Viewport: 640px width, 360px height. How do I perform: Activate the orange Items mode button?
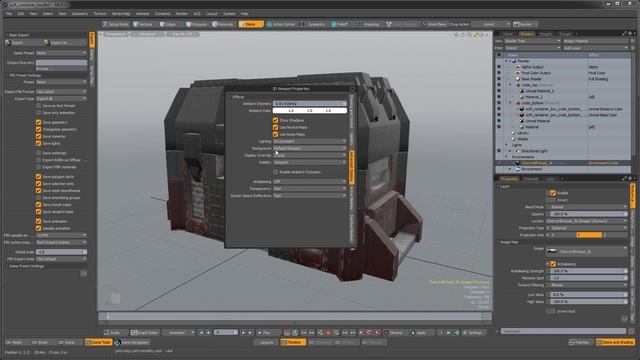click(251, 24)
